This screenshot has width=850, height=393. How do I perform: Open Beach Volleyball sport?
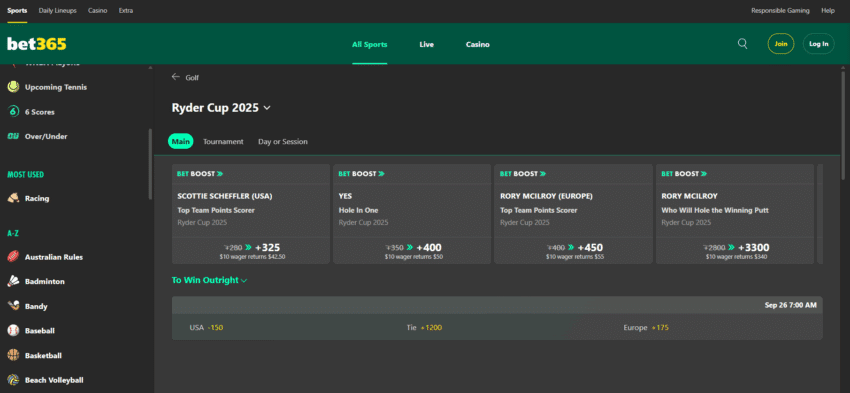[54, 380]
